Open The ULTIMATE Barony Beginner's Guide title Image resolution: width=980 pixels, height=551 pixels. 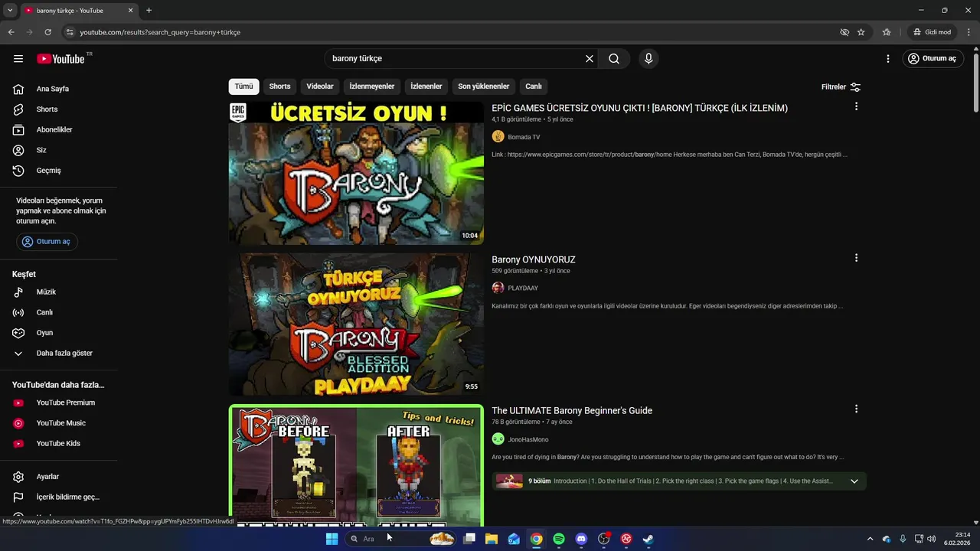tap(572, 410)
